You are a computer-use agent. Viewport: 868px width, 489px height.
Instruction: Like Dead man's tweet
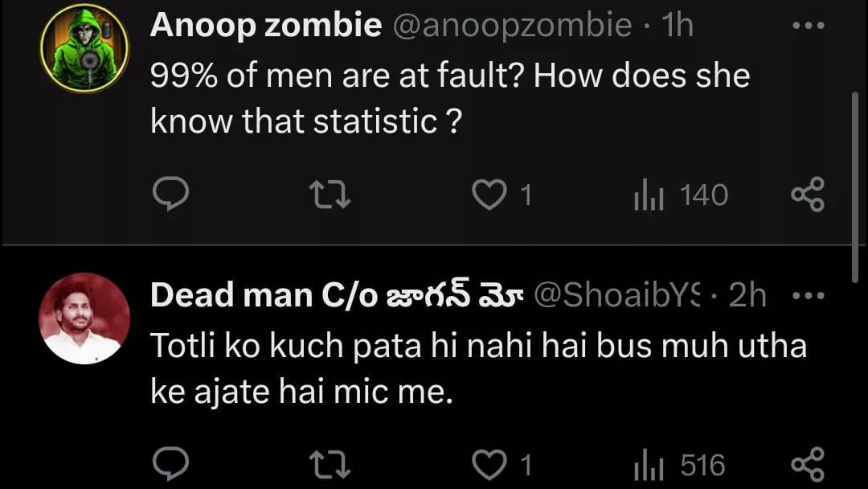tap(489, 465)
